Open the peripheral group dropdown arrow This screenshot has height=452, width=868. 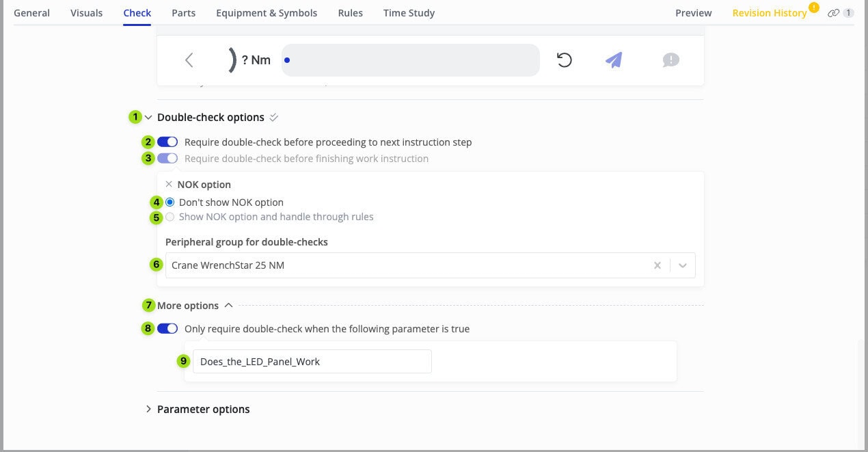coord(682,265)
